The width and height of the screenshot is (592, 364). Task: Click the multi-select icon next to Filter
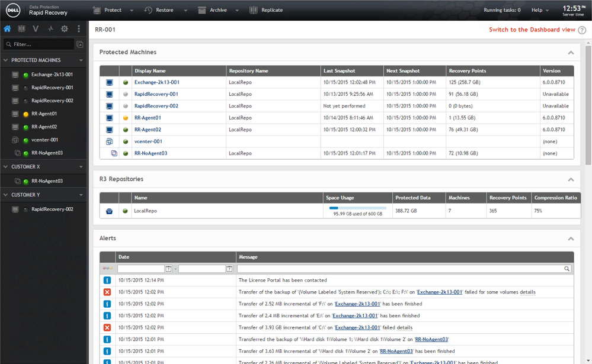tap(79, 44)
